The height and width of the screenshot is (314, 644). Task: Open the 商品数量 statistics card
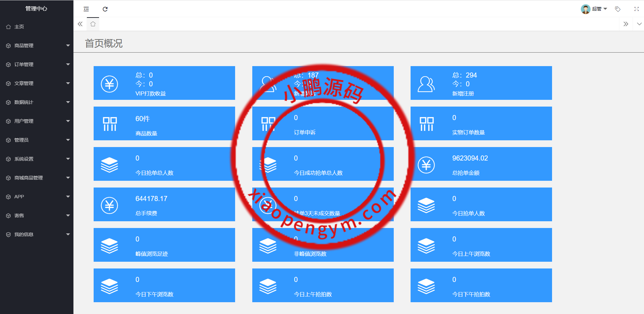pyautogui.click(x=164, y=123)
